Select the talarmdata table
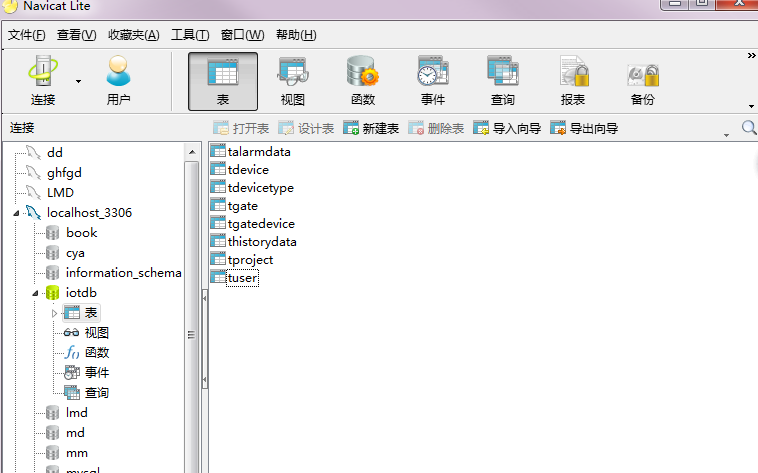The height and width of the screenshot is (473, 758). (259, 152)
